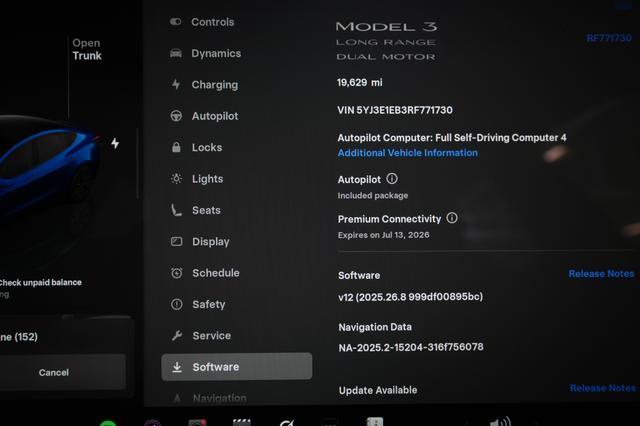
Task: Tap the Expires on Jul 13, 2026 text
Action: 383,235
